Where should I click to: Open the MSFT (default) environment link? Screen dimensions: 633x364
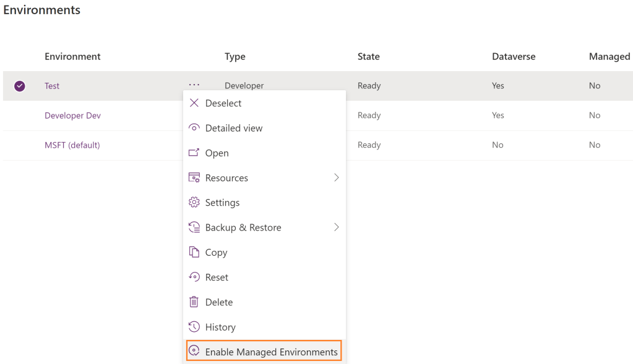(x=72, y=145)
